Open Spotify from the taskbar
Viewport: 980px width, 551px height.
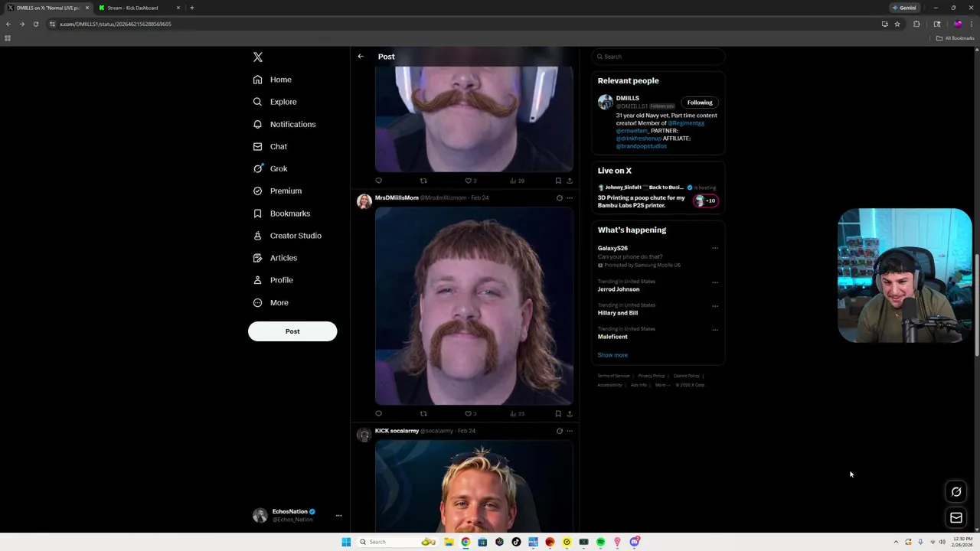click(x=600, y=542)
